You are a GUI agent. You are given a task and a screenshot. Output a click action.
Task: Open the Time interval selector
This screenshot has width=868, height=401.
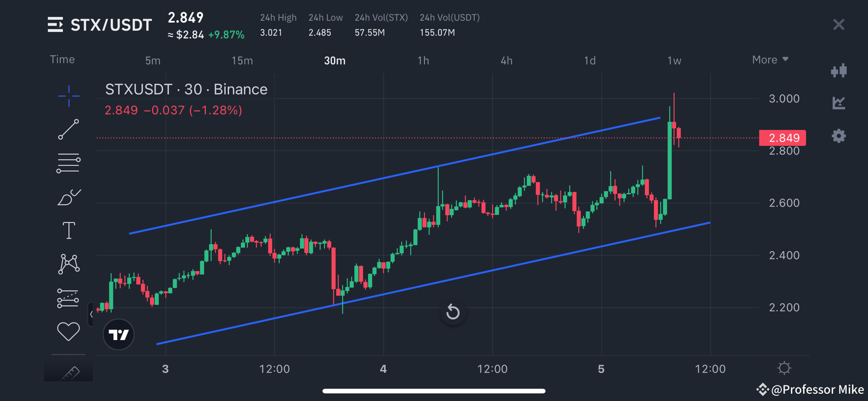[x=62, y=59]
